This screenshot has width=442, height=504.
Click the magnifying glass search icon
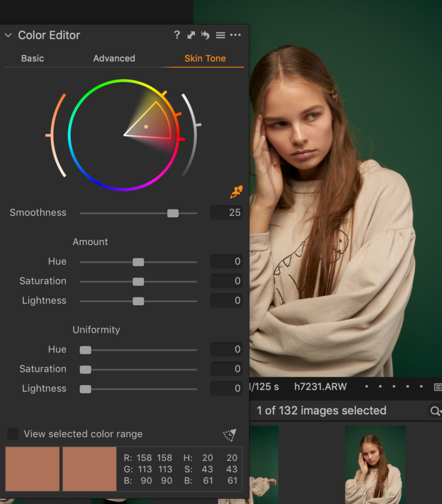pos(436,411)
